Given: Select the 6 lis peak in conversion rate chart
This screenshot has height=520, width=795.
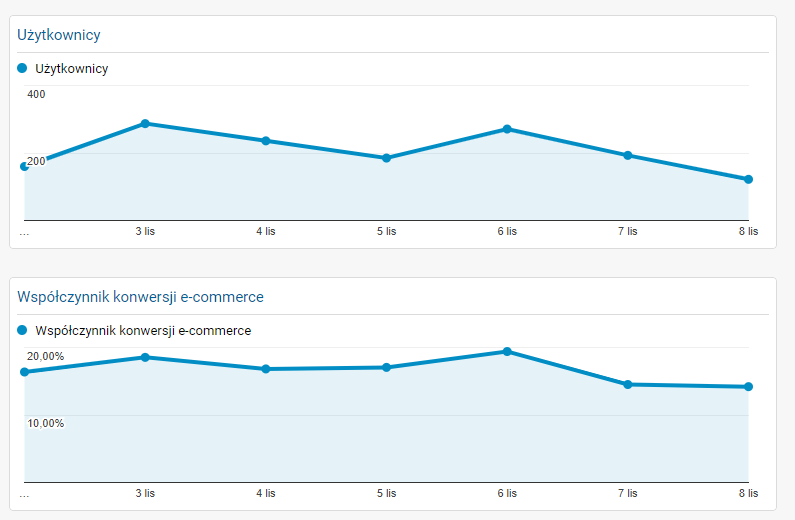Looking at the screenshot, I should 507,352.
